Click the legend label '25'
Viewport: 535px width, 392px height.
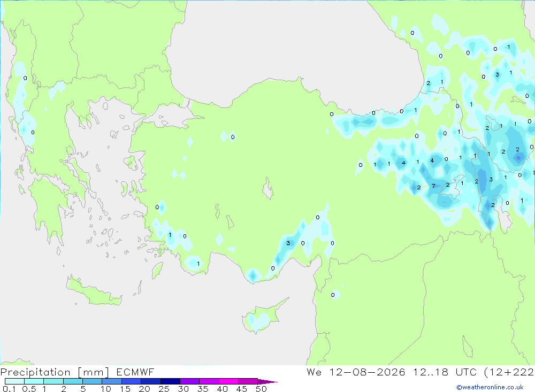point(164,389)
